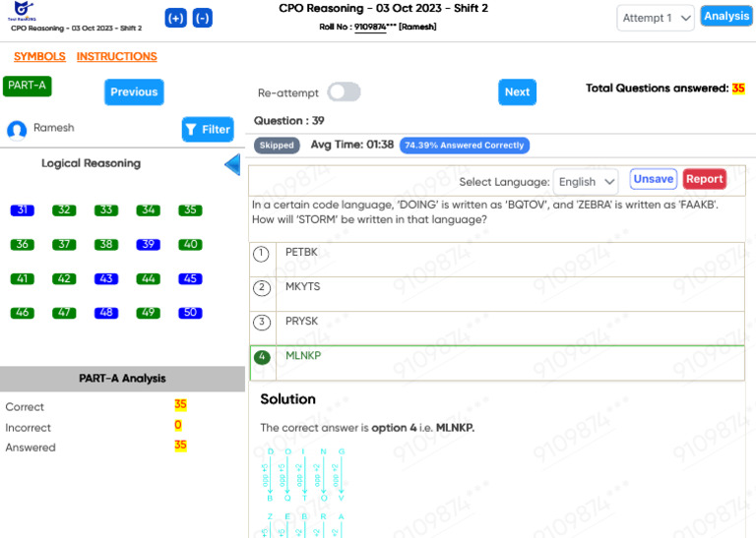Click the PART-A Analysis header
This screenshot has height=538, width=756.
(122, 379)
